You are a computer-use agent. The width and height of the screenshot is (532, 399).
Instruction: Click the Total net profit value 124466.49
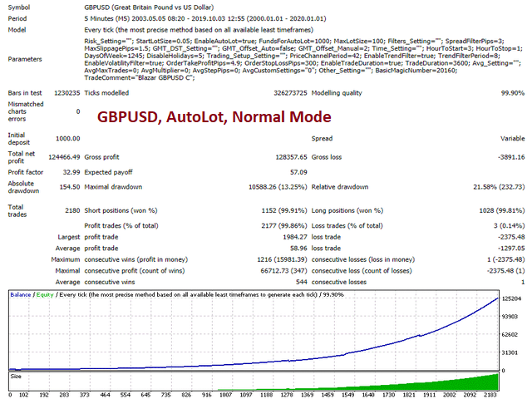(x=61, y=155)
